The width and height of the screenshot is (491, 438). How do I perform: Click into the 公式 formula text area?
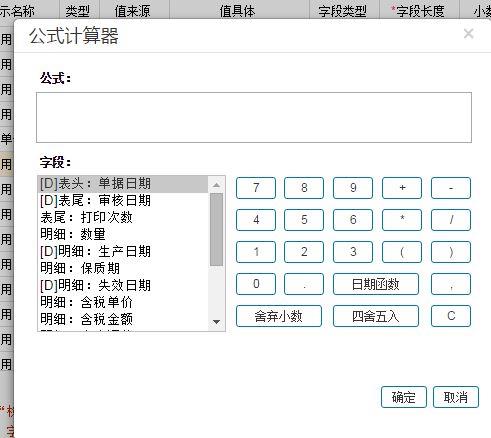(254, 118)
